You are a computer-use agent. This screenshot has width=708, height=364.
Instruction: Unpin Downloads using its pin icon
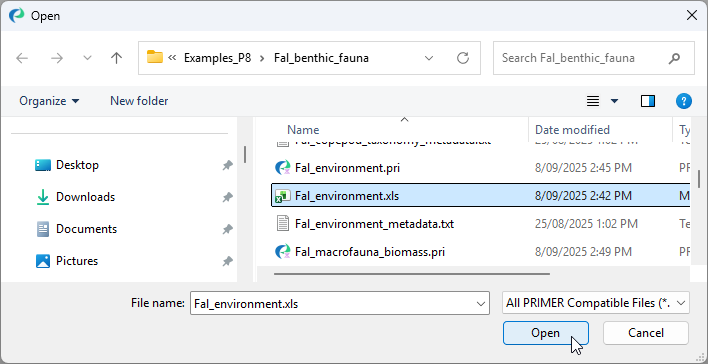[227, 197]
